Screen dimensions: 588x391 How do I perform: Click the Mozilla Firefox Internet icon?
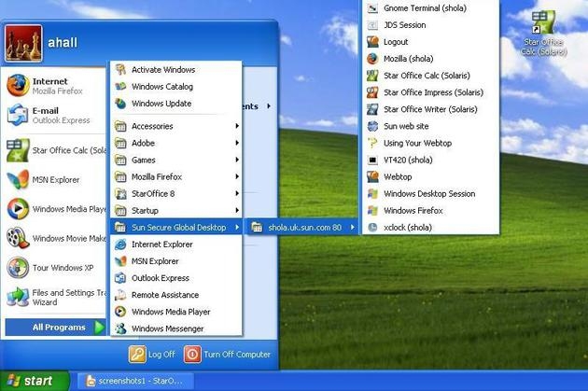(18, 86)
